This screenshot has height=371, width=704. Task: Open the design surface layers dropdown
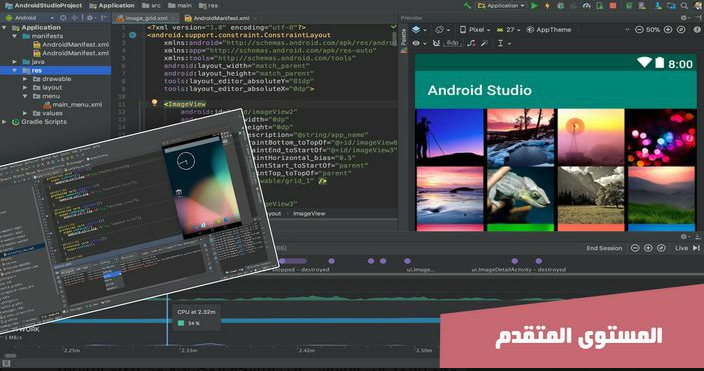(419, 30)
